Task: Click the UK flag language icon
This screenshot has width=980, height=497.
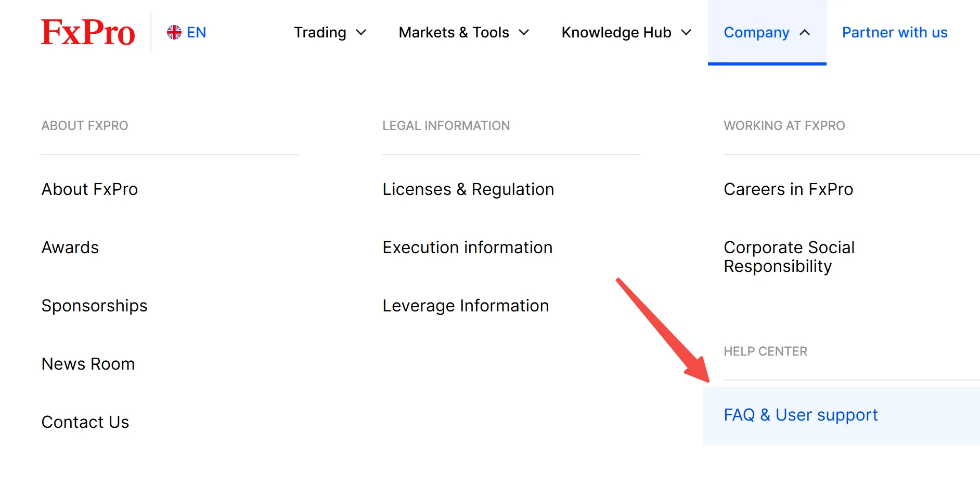Action: click(x=174, y=32)
